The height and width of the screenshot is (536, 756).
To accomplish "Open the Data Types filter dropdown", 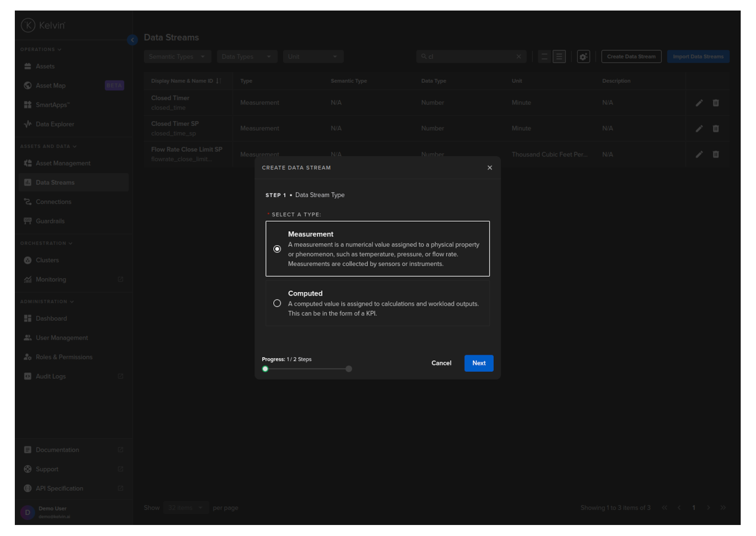I will (246, 56).
